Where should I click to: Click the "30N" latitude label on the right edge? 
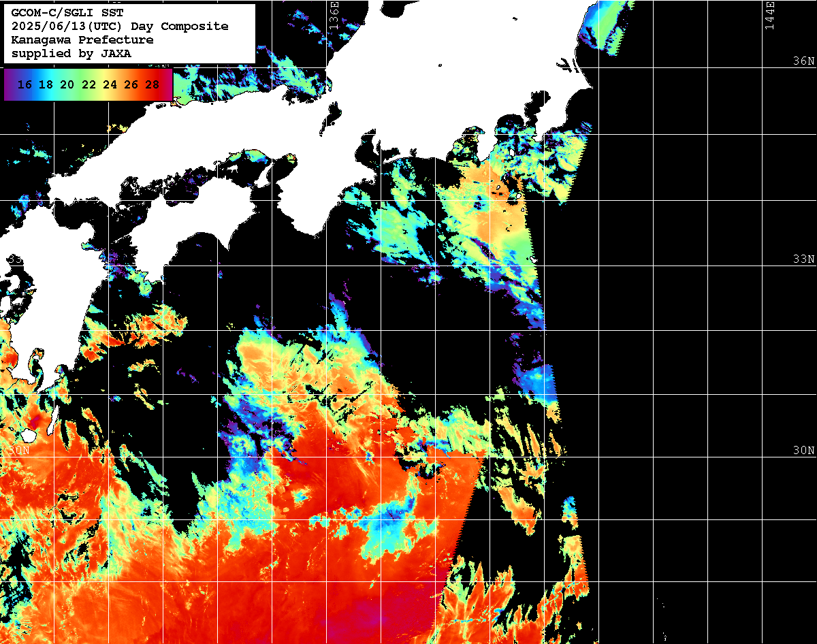803,451
